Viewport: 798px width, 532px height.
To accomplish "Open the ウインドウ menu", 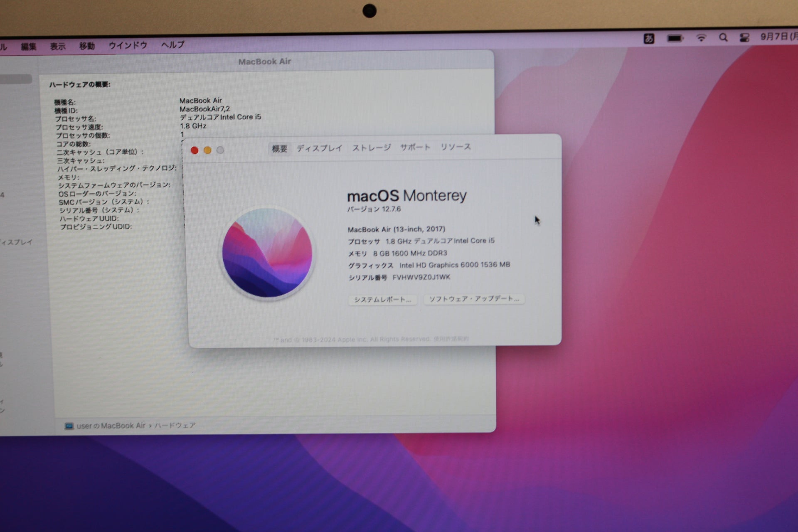I will [x=128, y=45].
